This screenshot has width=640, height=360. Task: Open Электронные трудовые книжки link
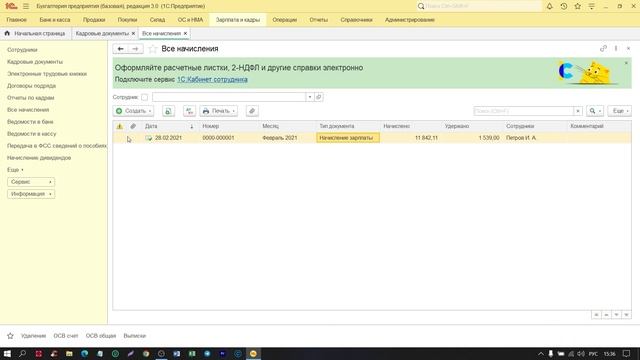point(47,74)
